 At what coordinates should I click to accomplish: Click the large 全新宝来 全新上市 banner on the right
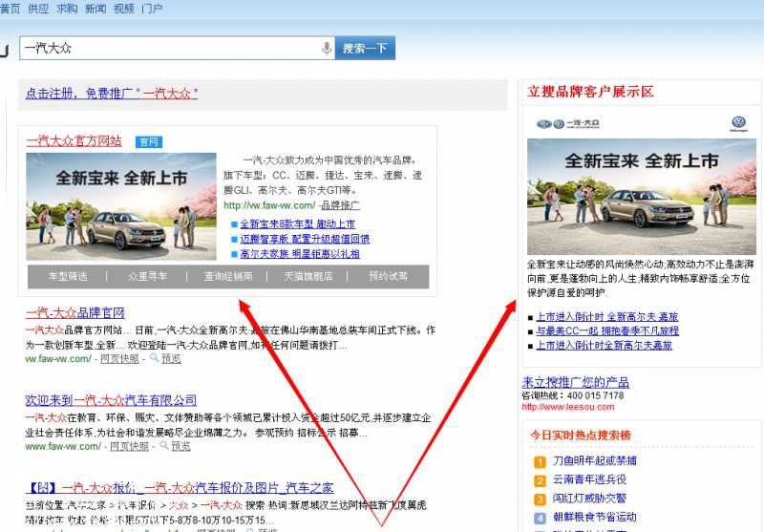pos(641,197)
